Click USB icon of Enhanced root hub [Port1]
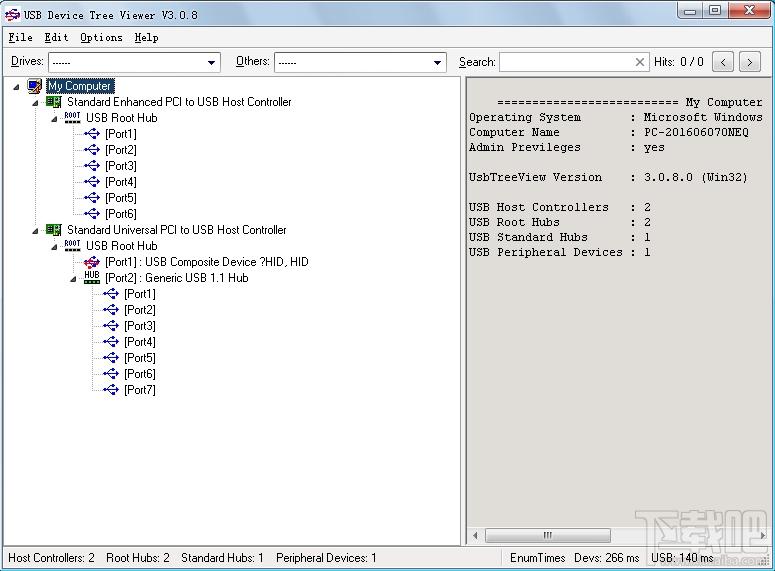 pyautogui.click(x=91, y=133)
